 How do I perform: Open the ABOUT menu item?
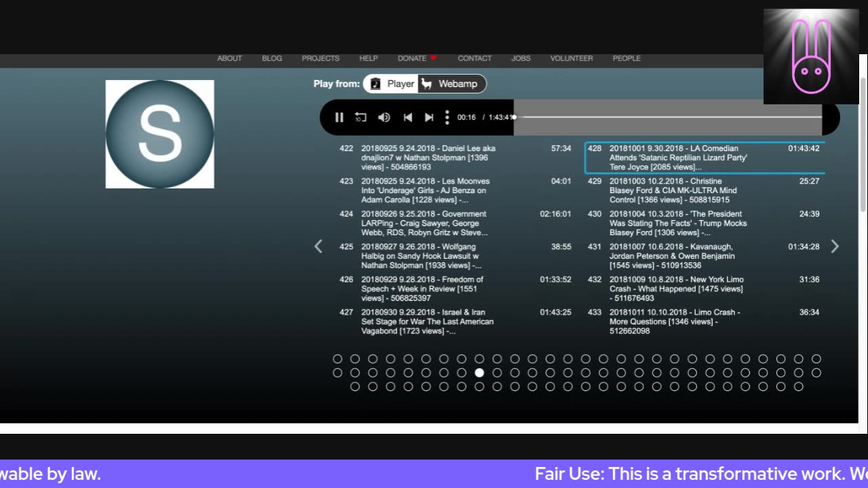[229, 58]
